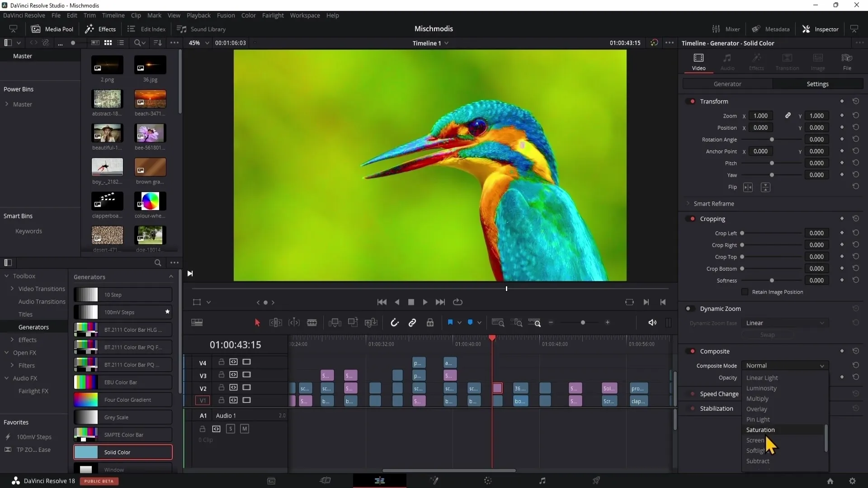The image size is (868, 488).
Task: Select the Color page icon
Action: [x=488, y=481]
